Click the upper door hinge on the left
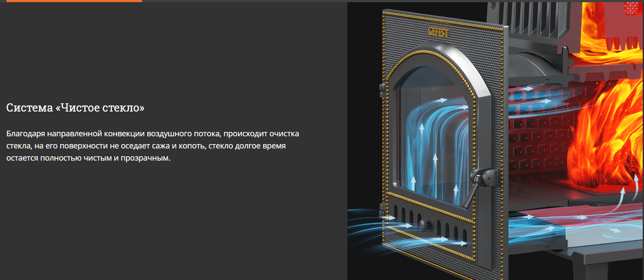The image size is (644, 280). [382, 89]
